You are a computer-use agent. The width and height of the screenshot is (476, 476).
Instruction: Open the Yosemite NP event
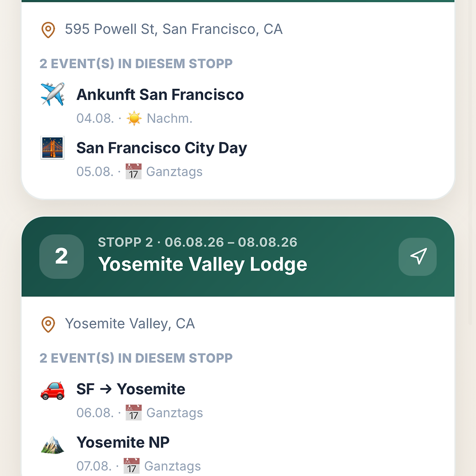tap(238, 453)
